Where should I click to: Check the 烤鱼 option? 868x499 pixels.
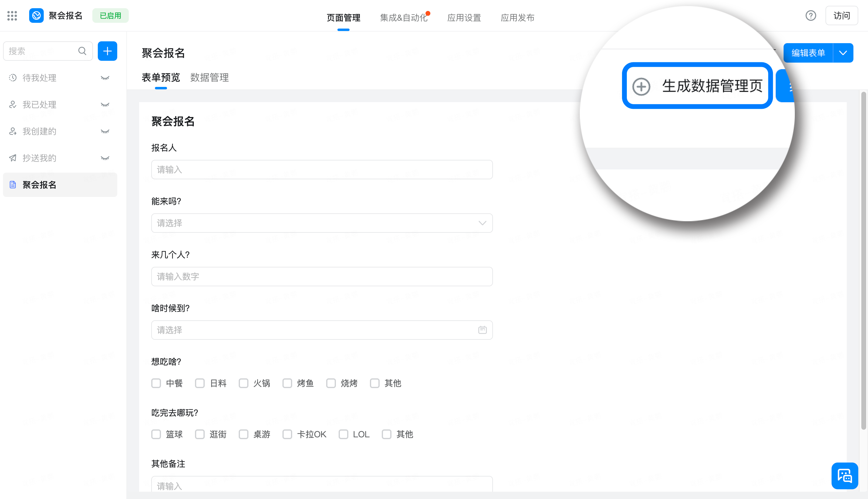click(x=287, y=383)
